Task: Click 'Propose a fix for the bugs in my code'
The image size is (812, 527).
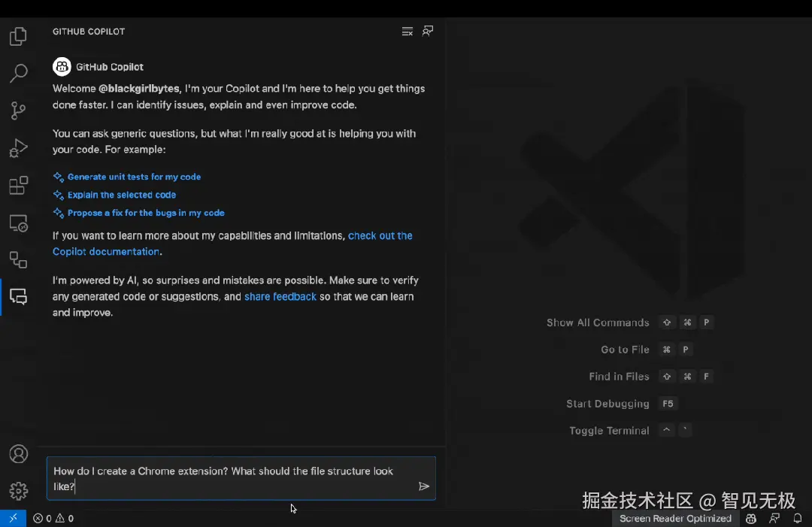Action: point(146,213)
